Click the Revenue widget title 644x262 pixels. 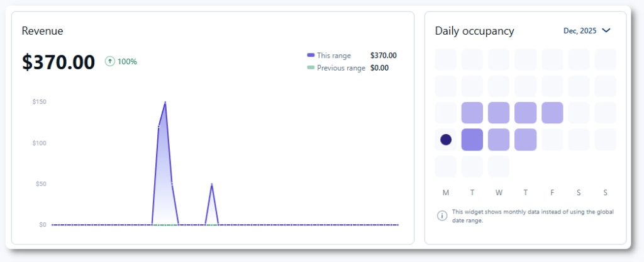42,31
